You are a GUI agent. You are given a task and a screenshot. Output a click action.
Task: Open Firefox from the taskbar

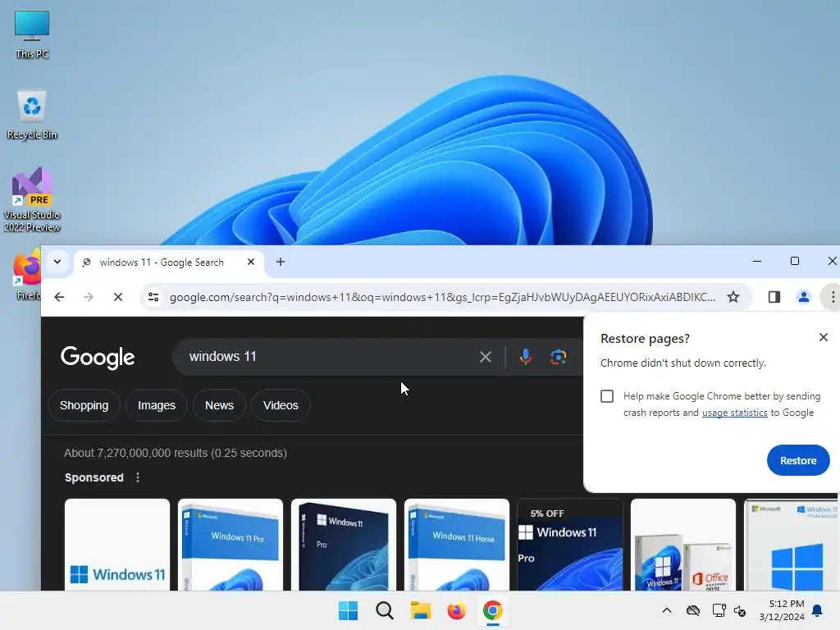pos(456,610)
